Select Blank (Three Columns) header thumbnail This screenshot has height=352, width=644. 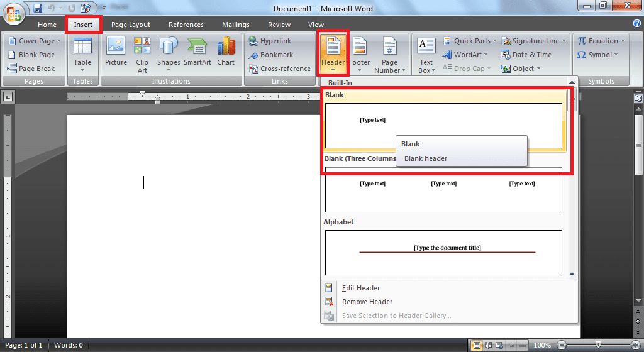click(443, 189)
